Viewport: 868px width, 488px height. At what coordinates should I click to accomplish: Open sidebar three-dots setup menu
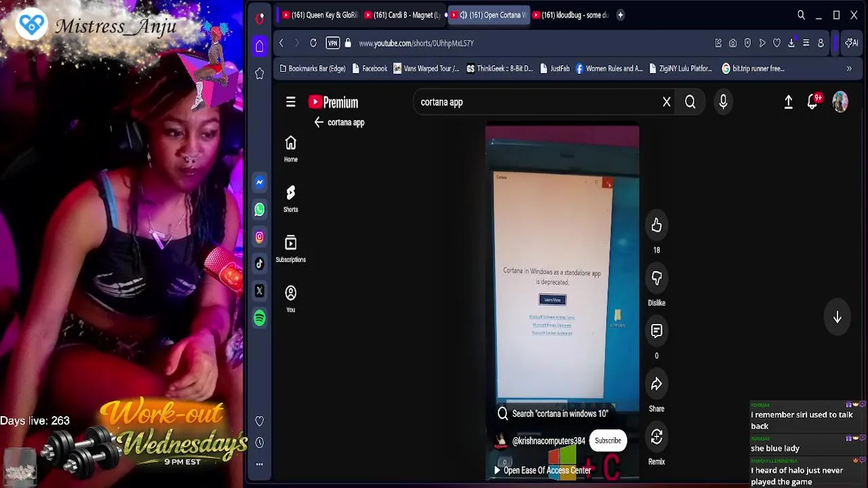[260, 464]
